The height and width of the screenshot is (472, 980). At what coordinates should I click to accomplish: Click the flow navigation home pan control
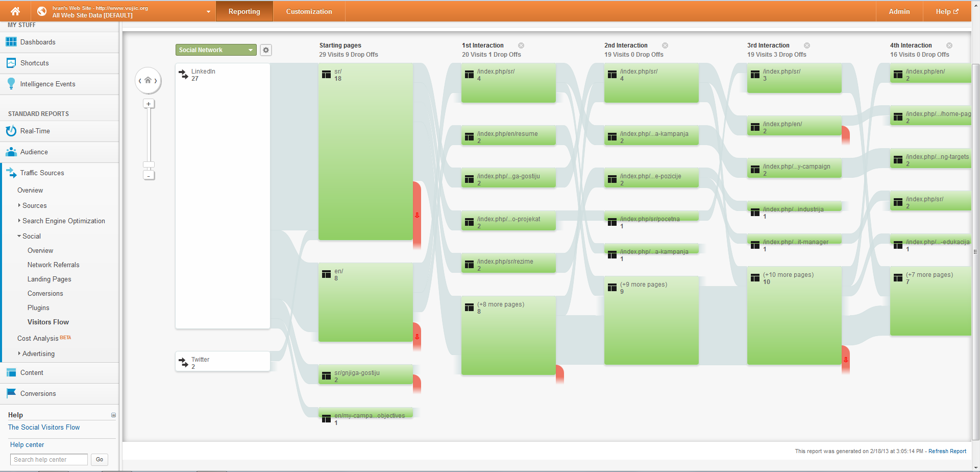click(148, 80)
